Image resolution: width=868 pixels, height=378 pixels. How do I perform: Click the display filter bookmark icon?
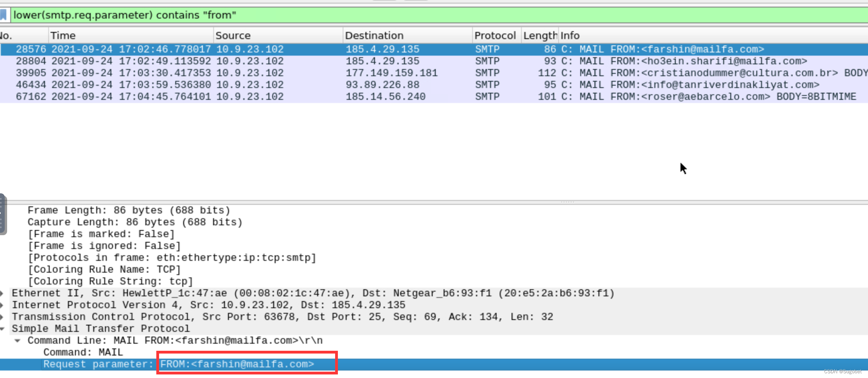pyautogui.click(x=4, y=15)
